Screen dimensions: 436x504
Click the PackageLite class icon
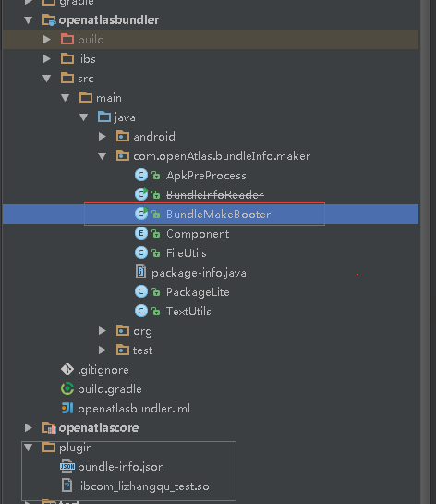tap(141, 291)
